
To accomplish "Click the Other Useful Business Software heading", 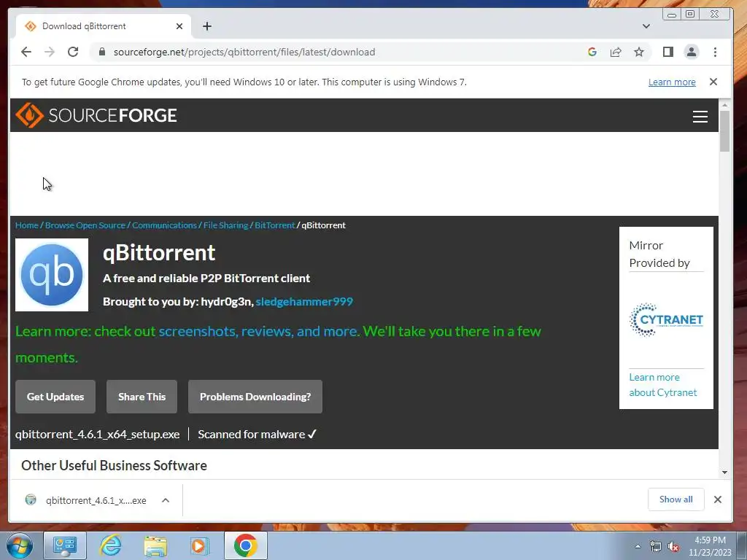I will pyautogui.click(x=114, y=465).
